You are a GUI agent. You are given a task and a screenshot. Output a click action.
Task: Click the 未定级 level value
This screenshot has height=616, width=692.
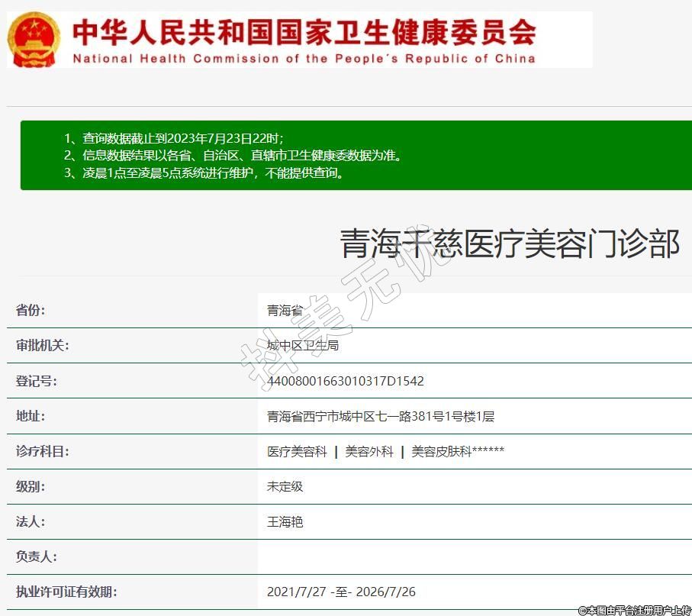(285, 486)
